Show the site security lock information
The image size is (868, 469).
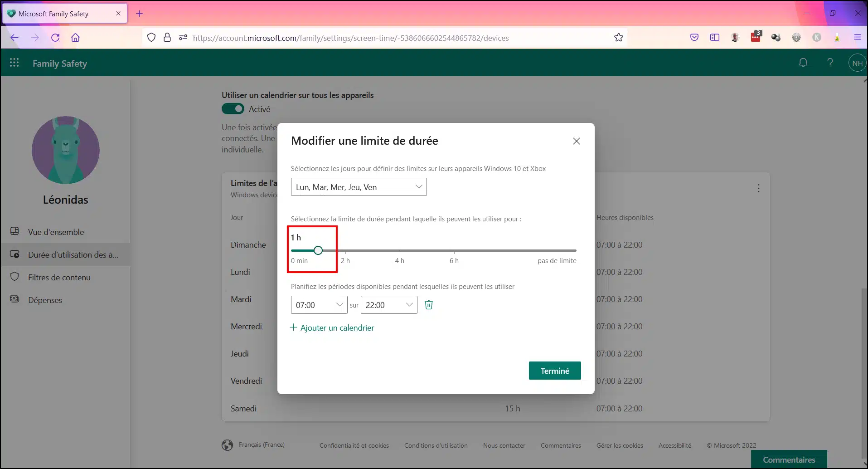pos(167,38)
